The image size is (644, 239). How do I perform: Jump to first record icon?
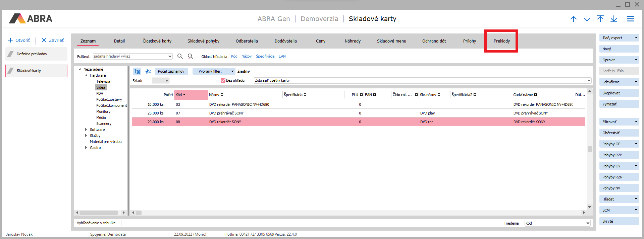point(600,19)
